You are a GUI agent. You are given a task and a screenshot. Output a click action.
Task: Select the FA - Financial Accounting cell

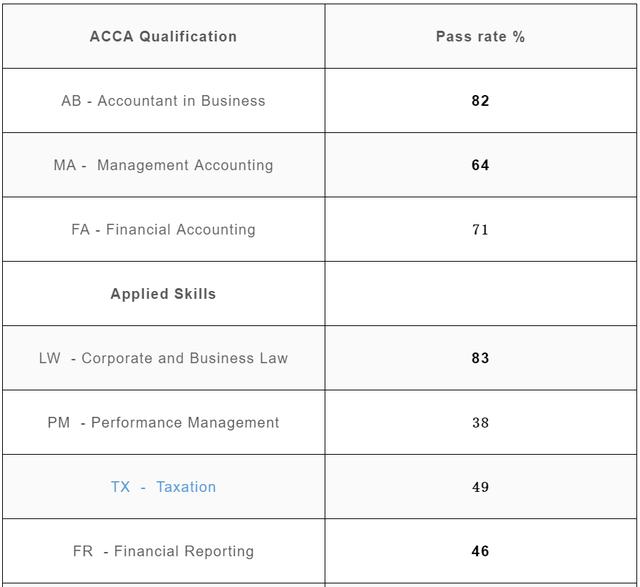click(x=163, y=229)
